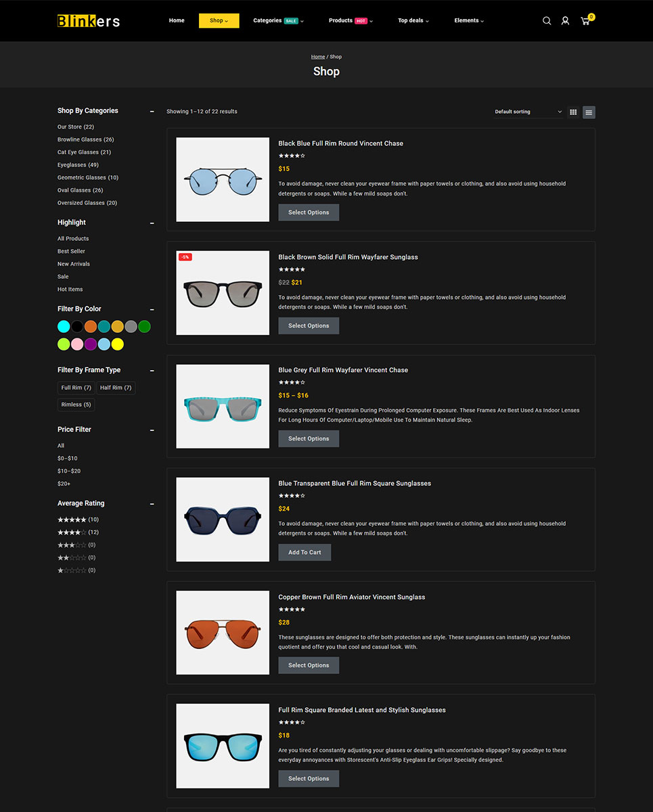Open the shopping cart icon
The height and width of the screenshot is (812, 653).
pos(585,21)
